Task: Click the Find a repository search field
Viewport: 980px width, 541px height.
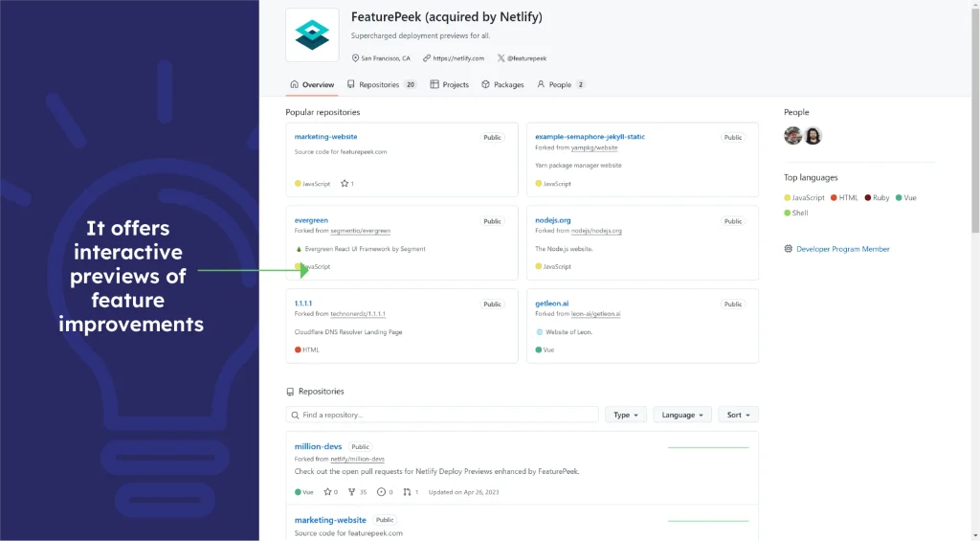Action: point(442,415)
